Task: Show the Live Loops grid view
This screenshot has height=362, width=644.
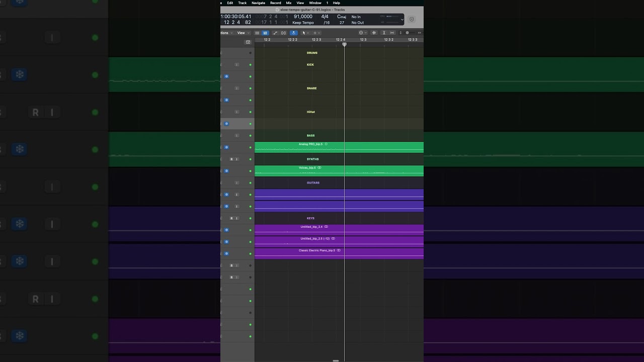Action: click(x=257, y=33)
